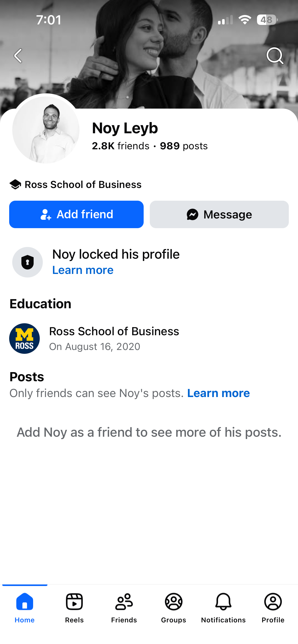Open Learn more link in Posts section

219,393
